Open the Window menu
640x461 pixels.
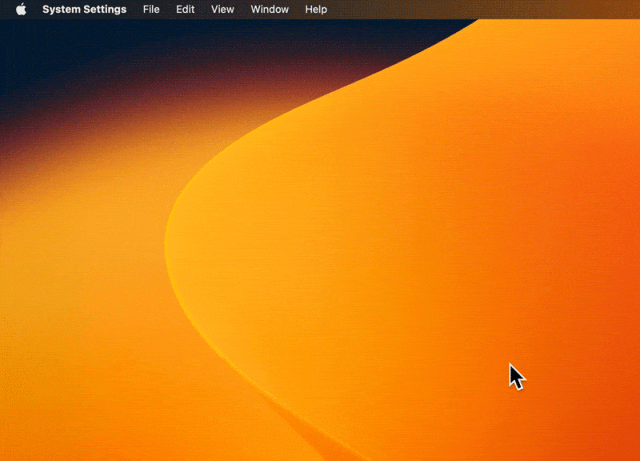(x=269, y=9)
